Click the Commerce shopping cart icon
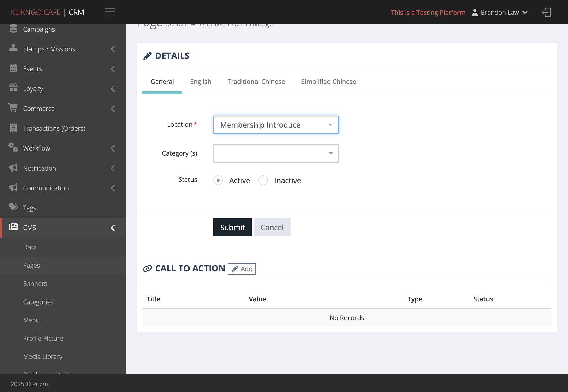Screen dimensions: 568x392 click(x=13, y=108)
